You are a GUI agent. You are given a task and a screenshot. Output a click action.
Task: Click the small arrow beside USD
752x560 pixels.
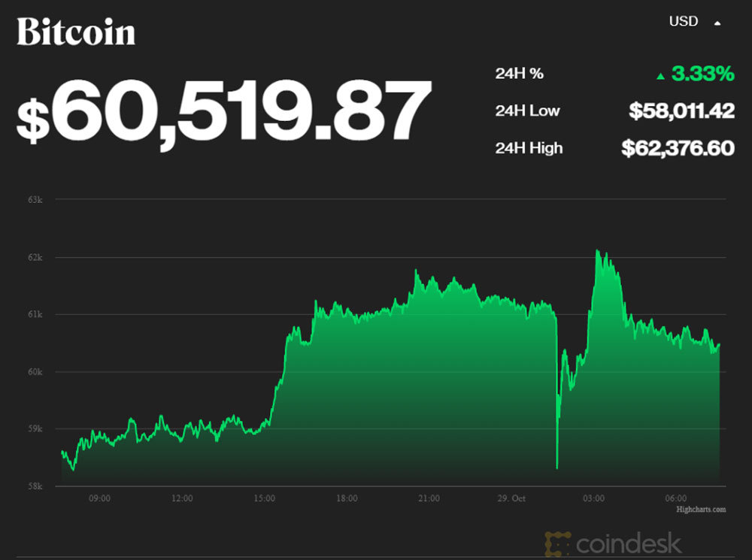[717, 23]
